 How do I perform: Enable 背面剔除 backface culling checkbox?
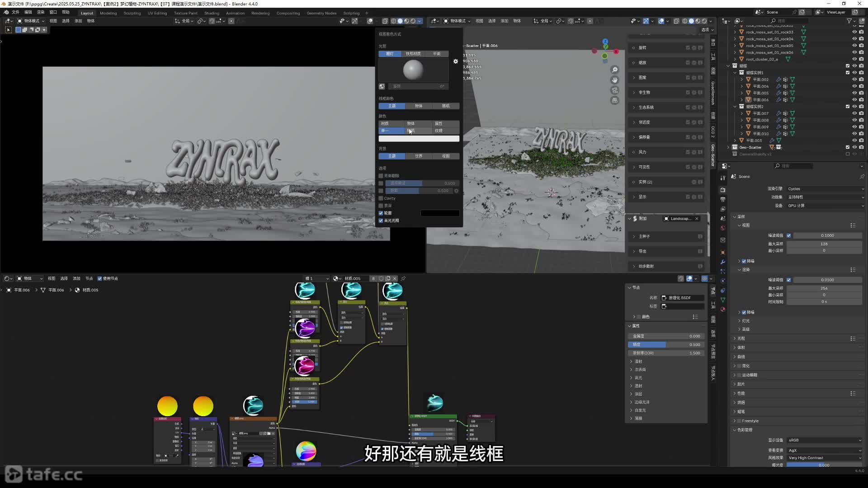point(381,176)
